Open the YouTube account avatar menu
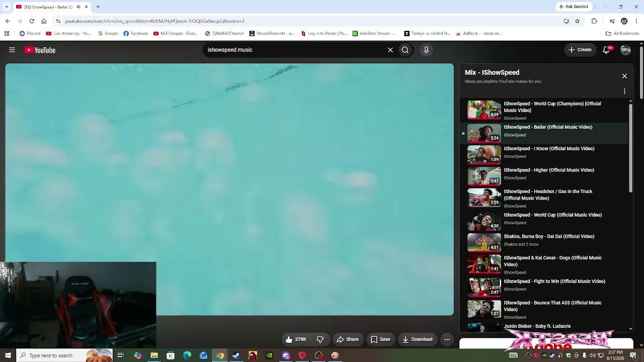Image resolution: width=644 pixels, height=362 pixels. tap(625, 50)
